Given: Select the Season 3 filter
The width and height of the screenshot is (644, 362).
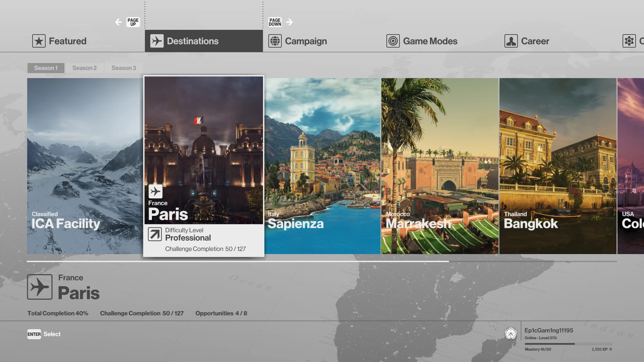Looking at the screenshot, I should (x=124, y=68).
